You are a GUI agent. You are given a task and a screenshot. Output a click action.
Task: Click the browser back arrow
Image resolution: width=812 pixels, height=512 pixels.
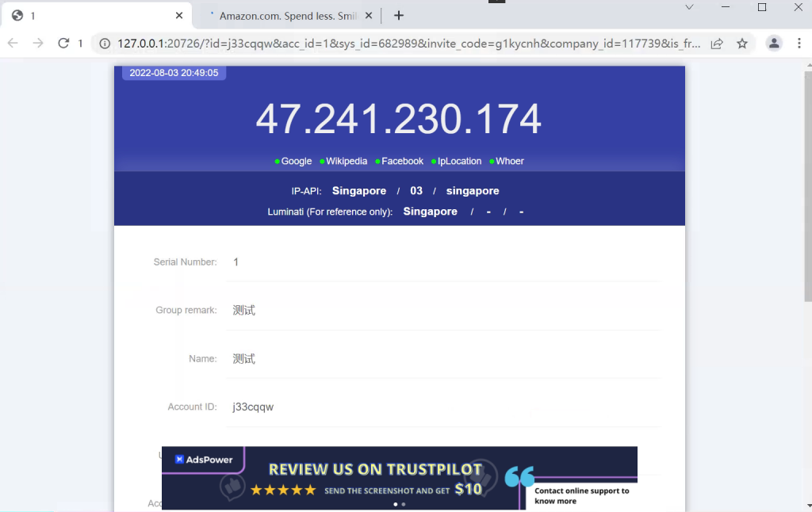coord(13,44)
